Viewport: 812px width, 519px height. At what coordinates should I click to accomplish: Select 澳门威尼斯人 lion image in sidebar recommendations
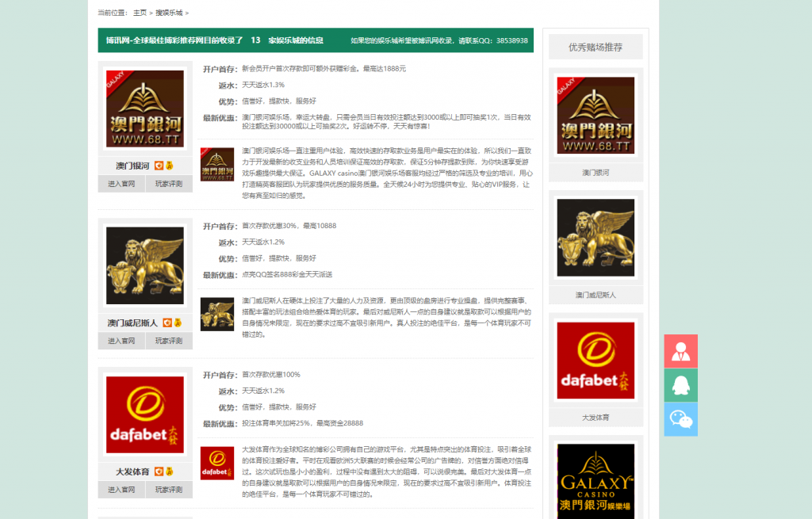(x=596, y=238)
